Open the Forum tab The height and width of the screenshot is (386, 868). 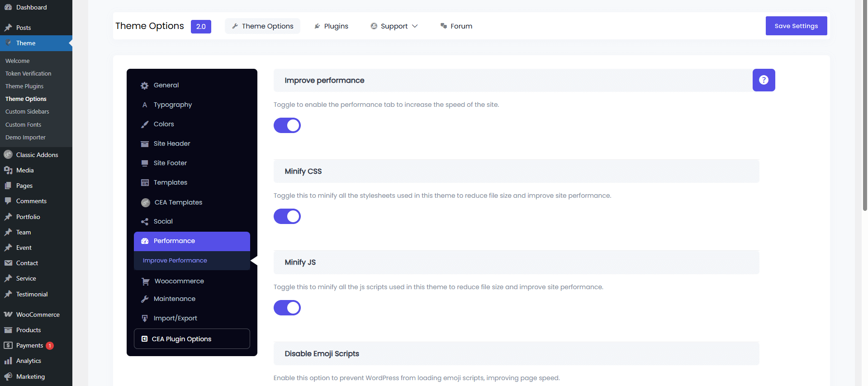point(456,26)
